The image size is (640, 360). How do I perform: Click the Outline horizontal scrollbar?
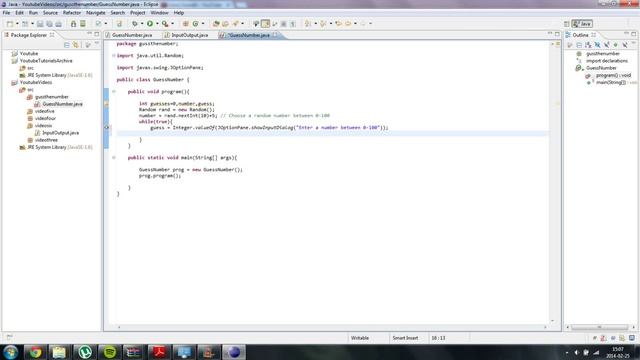[599, 327]
